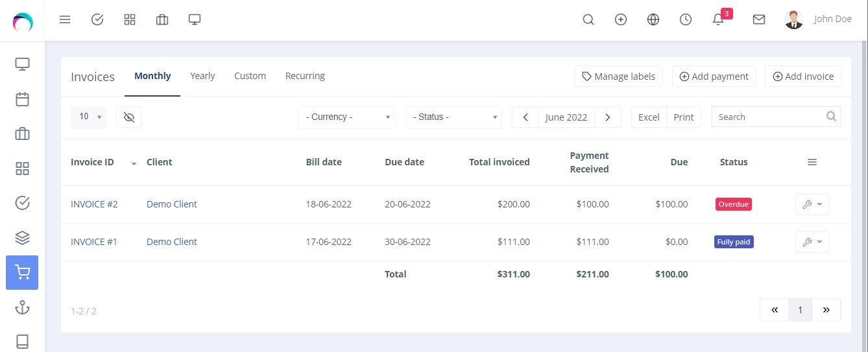Open the language globe icon
This screenshot has height=352, width=868.
click(x=653, y=19)
